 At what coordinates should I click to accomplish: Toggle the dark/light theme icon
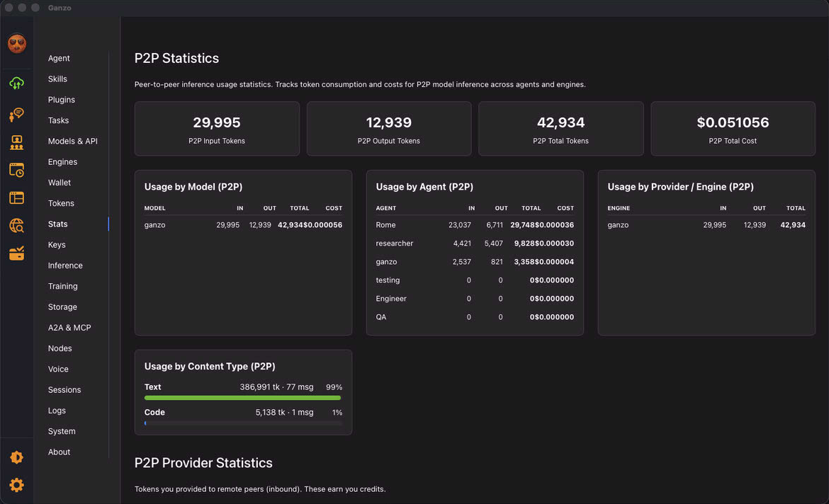[17, 457]
